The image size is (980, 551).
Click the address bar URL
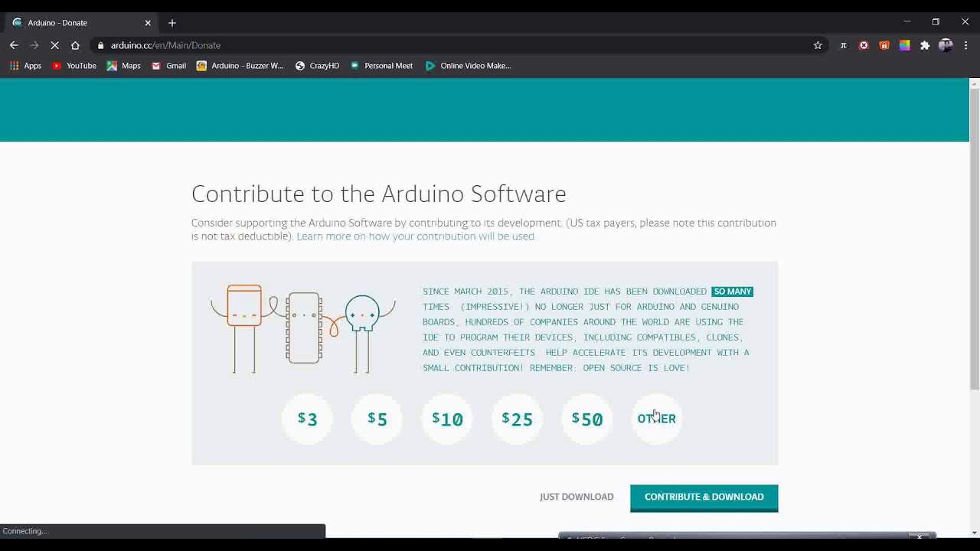click(165, 45)
